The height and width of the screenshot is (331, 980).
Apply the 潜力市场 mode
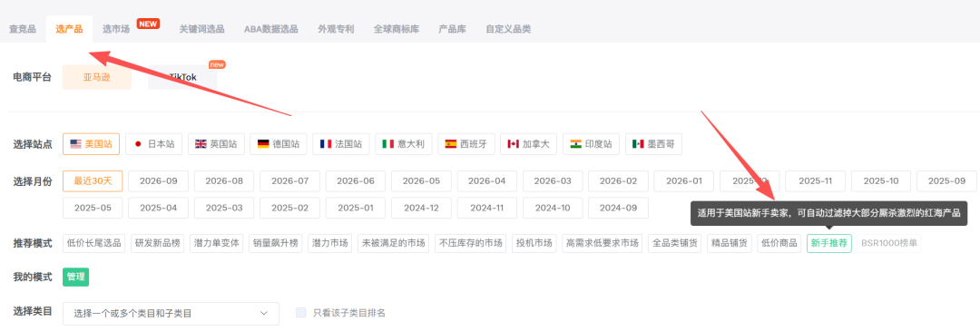coord(330,243)
